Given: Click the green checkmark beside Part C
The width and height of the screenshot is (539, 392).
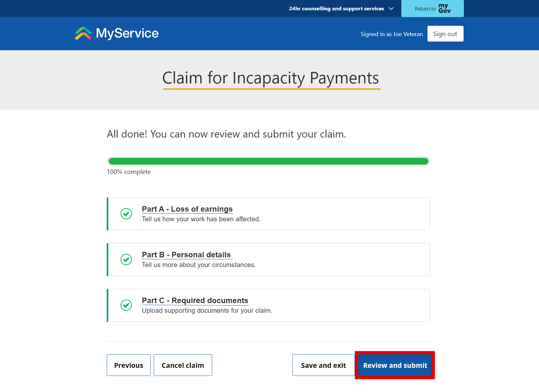Looking at the screenshot, I should point(126,305).
